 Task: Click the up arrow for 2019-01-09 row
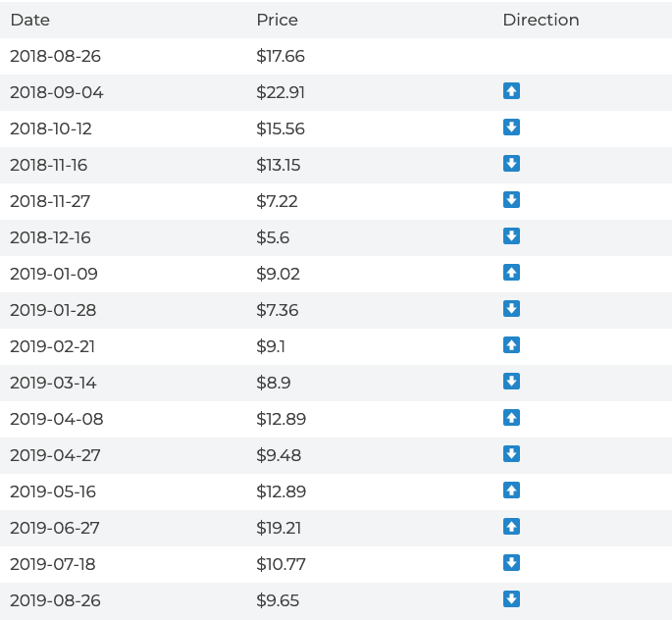point(511,273)
